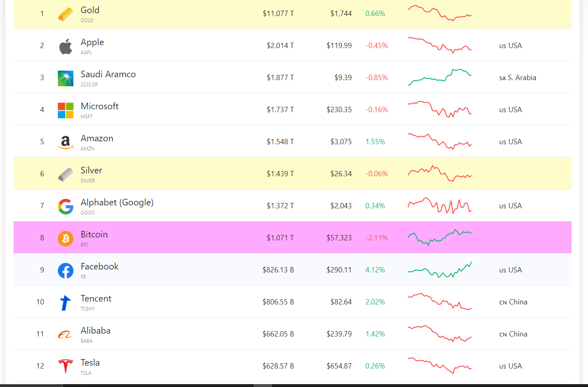This screenshot has width=588, height=387.
Task: Click the Tencent logo icon
Action: [66, 303]
